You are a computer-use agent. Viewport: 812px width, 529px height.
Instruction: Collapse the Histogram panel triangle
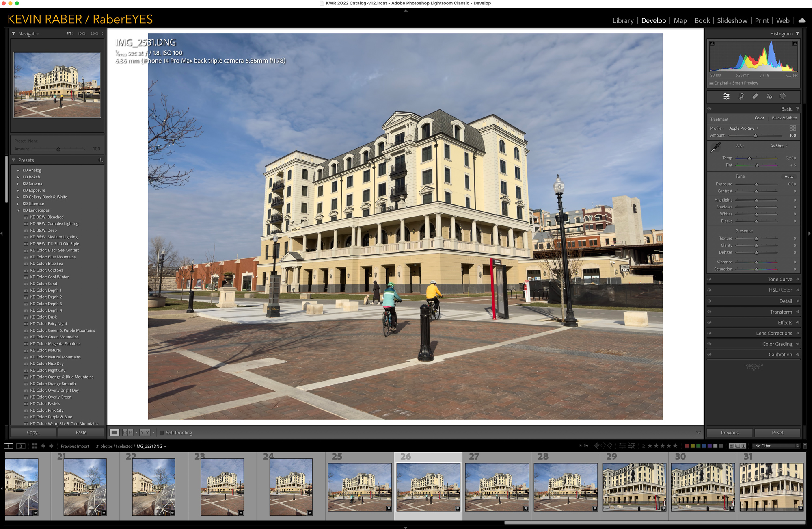click(797, 33)
